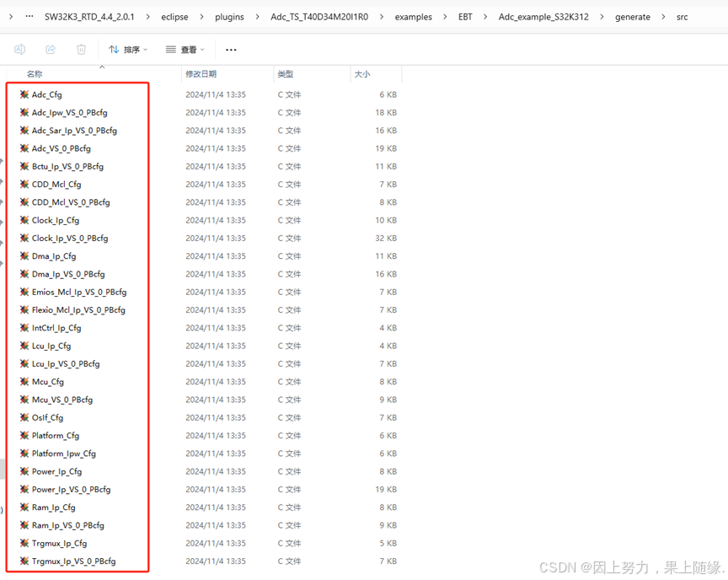Screen dimensions: 728x580
Task: Click the Delete trash icon
Action: [81, 49]
